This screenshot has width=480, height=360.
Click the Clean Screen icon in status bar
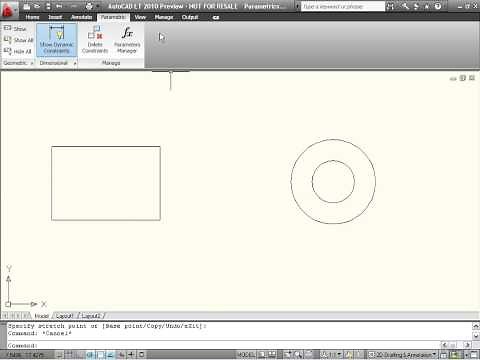[474, 354]
